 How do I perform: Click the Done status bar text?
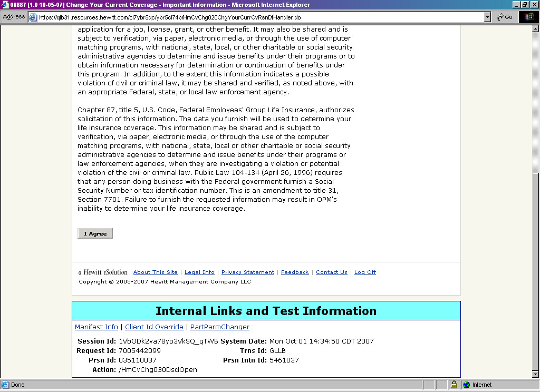click(x=17, y=385)
